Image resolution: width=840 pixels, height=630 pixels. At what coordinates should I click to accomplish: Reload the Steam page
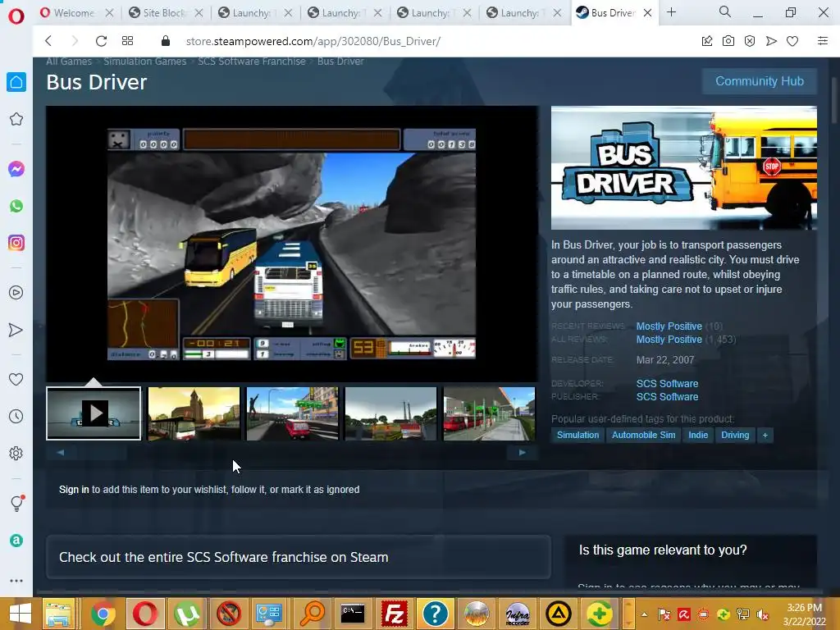(101, 41)
